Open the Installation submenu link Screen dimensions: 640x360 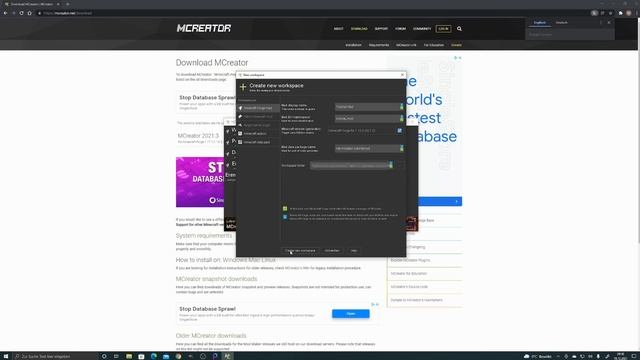[353, 45]
